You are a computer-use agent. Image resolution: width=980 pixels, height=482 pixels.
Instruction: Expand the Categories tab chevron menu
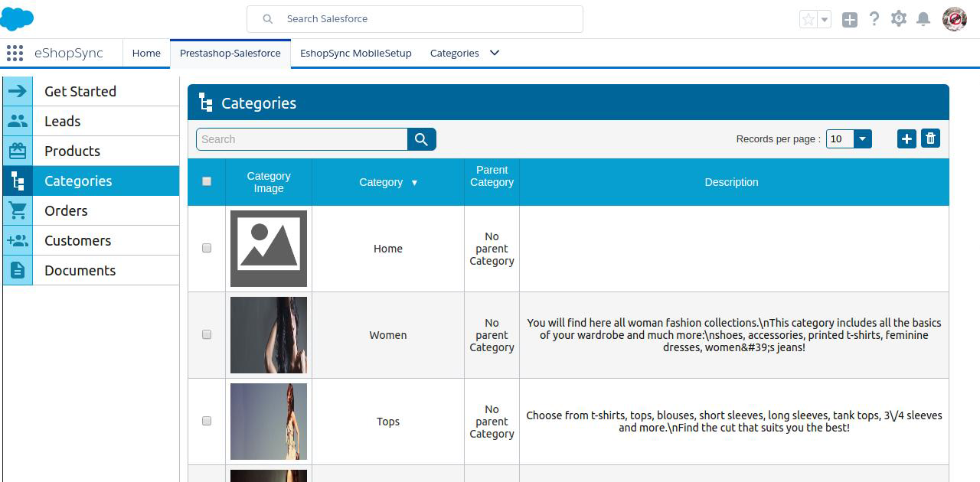click(495, 53)
